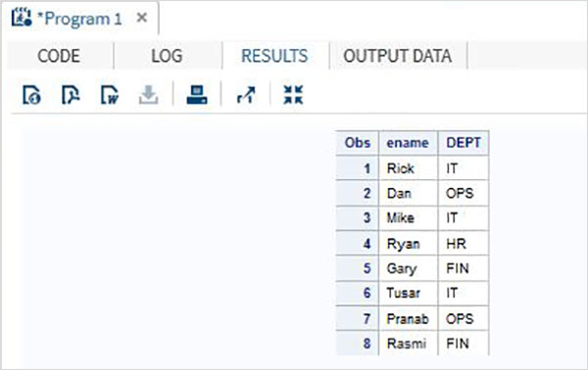Image resolution: width=588 pixels, height=370 pixels.
Task: Open the LOG tab
Action: 167,56
